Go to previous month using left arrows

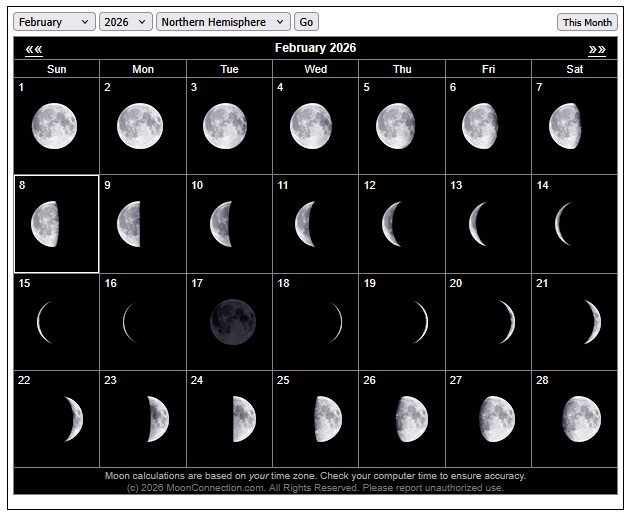coord(34,49)
